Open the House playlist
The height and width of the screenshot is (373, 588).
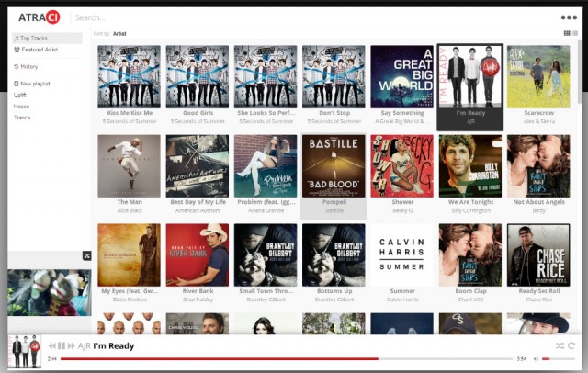point(21,106)
